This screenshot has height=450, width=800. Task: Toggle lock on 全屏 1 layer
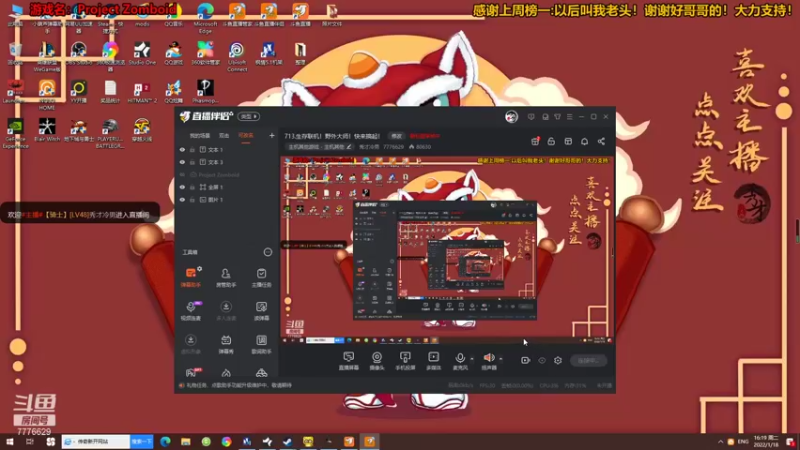point(192,187)
